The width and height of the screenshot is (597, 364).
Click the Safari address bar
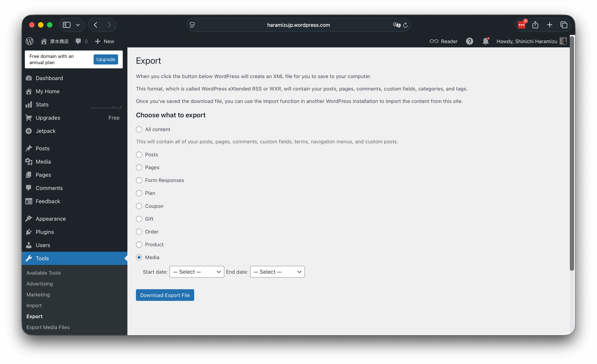pos(298,25)
